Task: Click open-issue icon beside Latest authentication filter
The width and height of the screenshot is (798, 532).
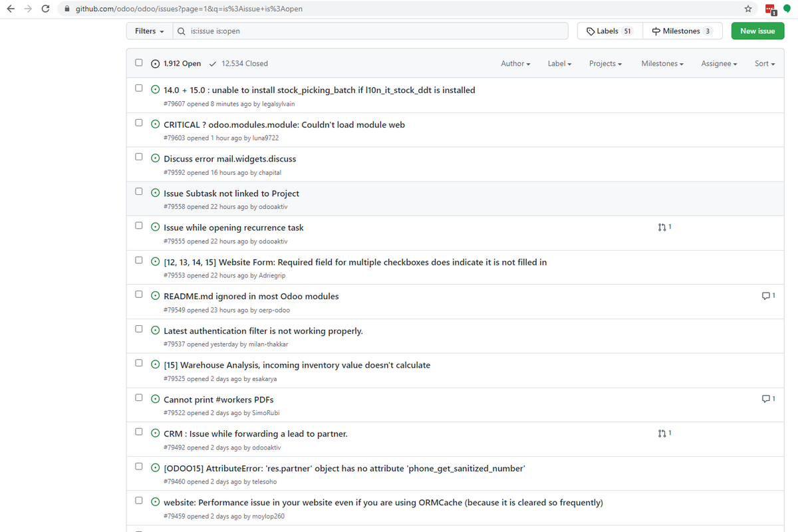Action: coord(155,331)
